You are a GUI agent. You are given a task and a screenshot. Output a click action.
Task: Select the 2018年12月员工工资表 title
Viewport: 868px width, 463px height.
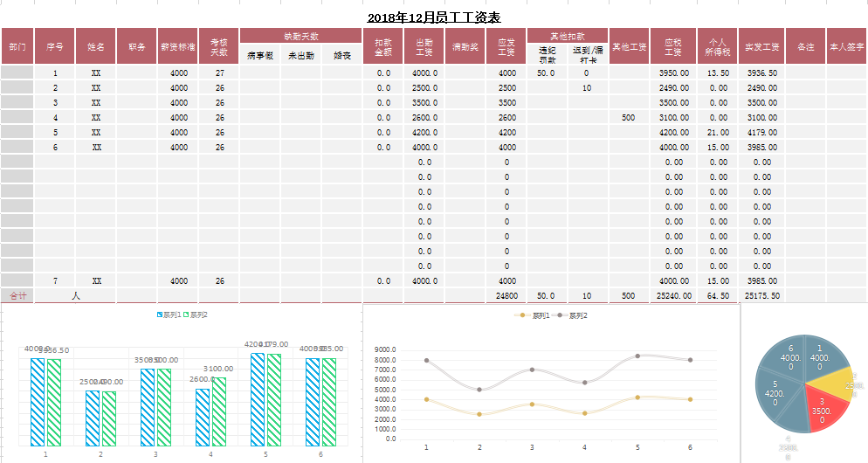[434, 17]
